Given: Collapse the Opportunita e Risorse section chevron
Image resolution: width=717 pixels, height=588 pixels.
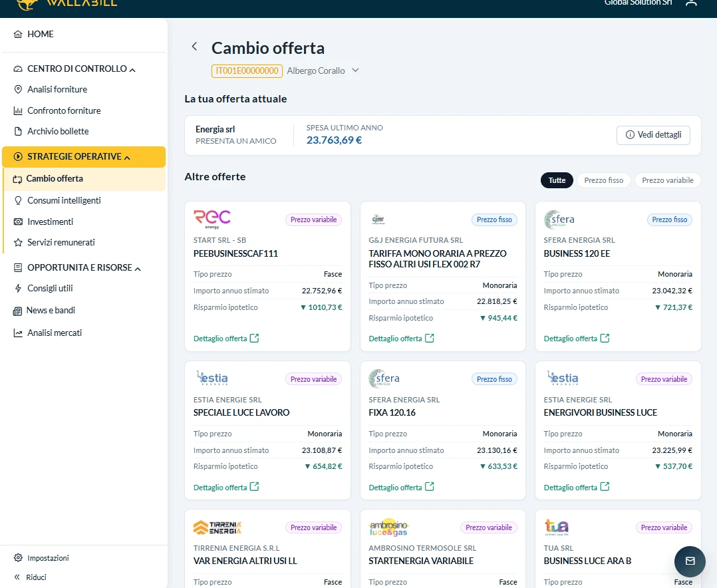Looking at the screenshot, I should (x=138, y=269).
